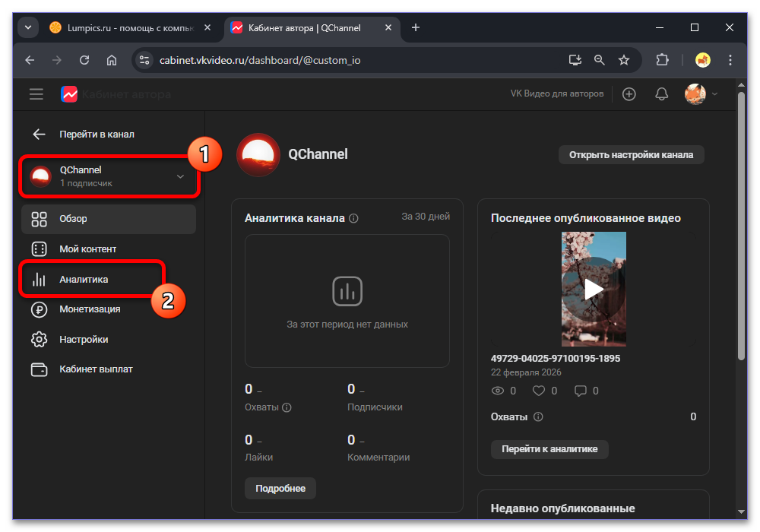This screenshot has height=532, width=760.
Task: Expand the QChannel channel selector chevron
Action: tap(180, 176)
